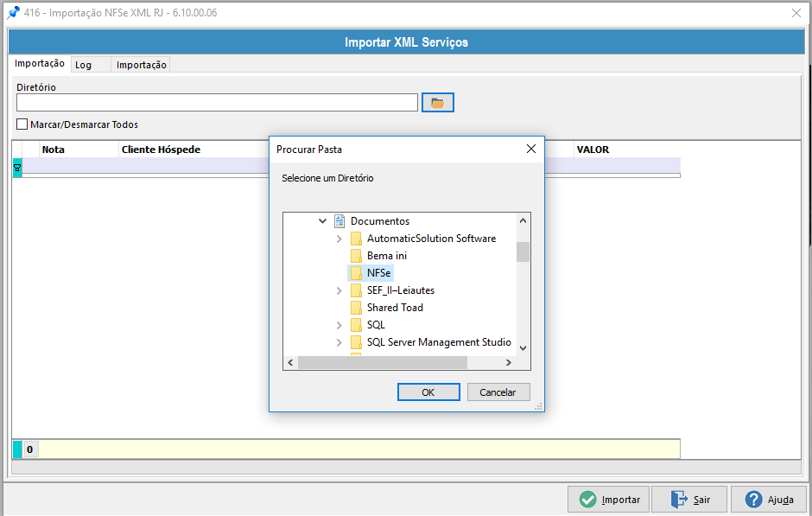Expand the SQL folder node

(x=339, y=325)
